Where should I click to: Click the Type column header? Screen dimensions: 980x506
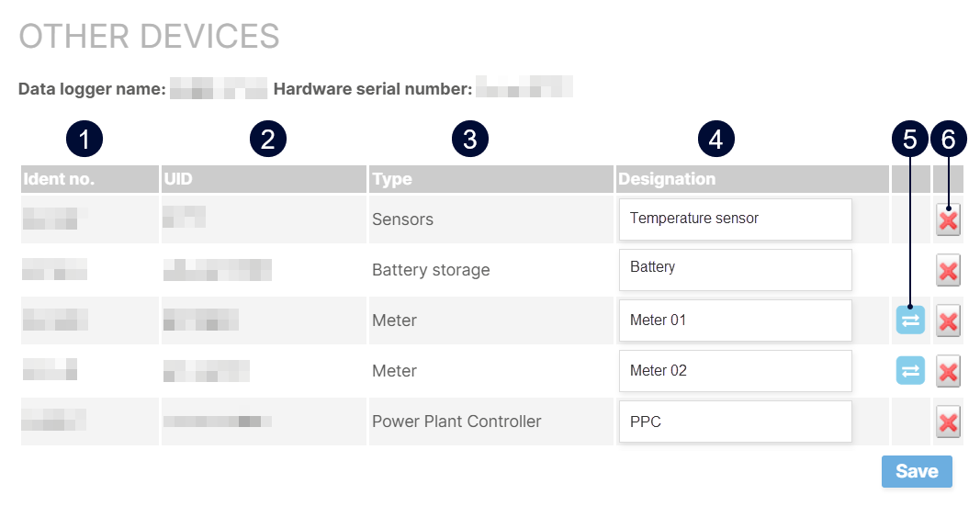click(392, 179)
